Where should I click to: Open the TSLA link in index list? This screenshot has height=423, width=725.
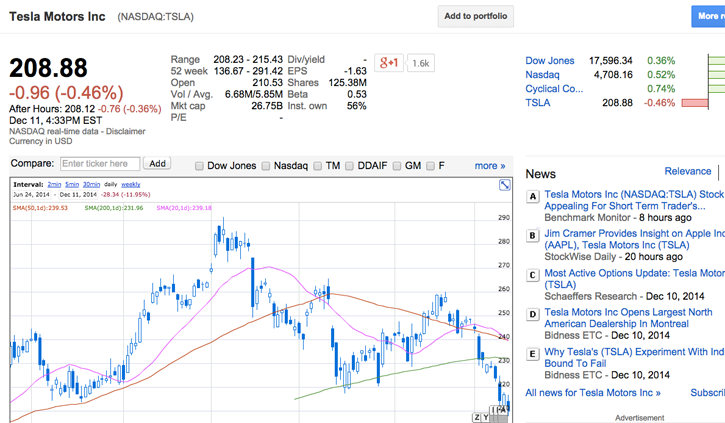pyautogui.click(x=538, y=103)
